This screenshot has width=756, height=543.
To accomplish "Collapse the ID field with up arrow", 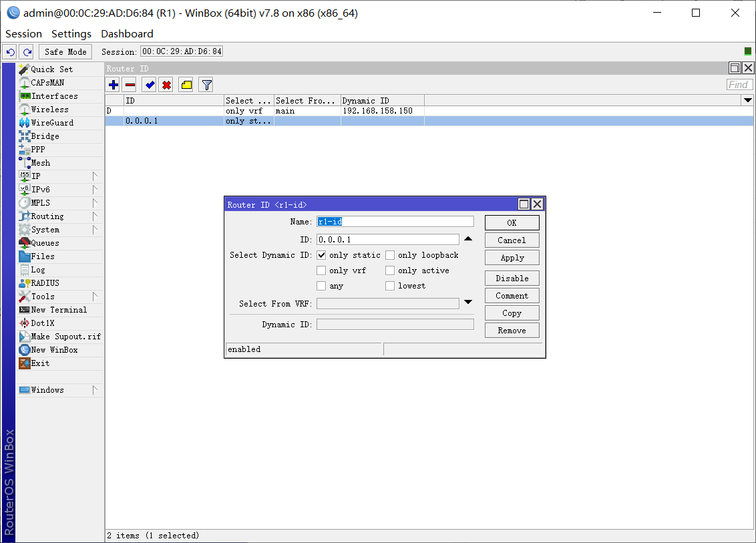I will [468, 238].
